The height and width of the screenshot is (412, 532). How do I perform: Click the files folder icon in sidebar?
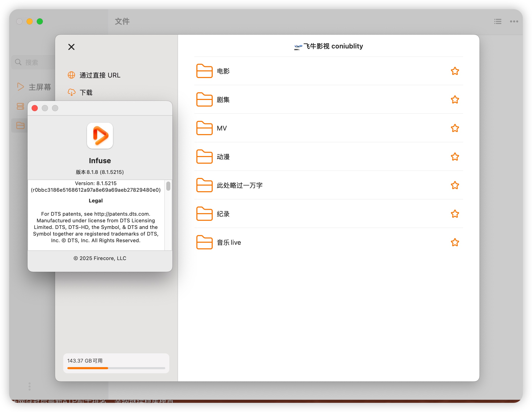(x=20, y=125)
